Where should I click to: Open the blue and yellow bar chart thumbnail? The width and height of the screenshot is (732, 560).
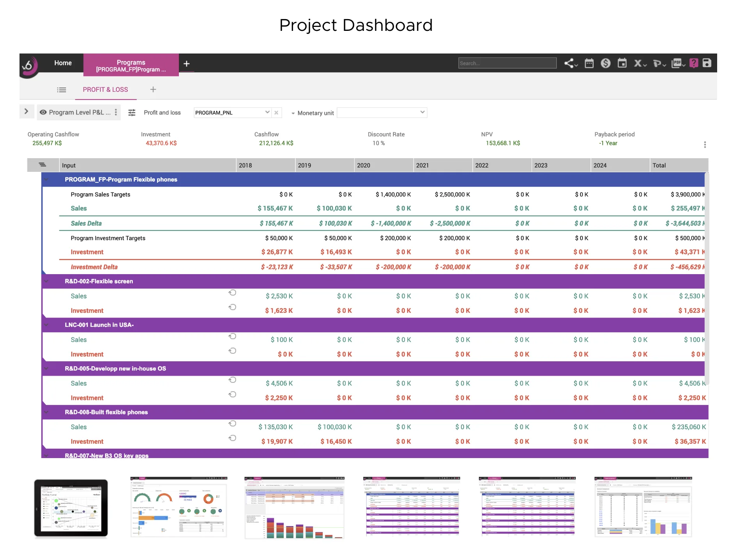click(643, 507)
